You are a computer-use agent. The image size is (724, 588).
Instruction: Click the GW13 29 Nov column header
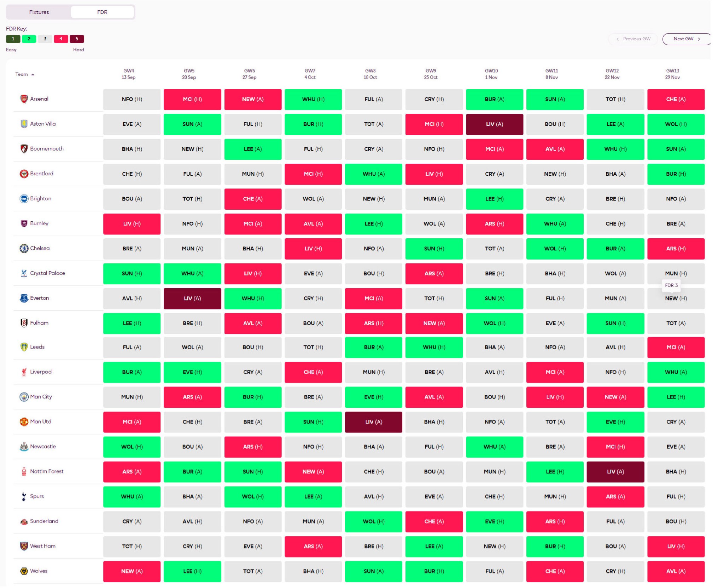coord(672,74)
